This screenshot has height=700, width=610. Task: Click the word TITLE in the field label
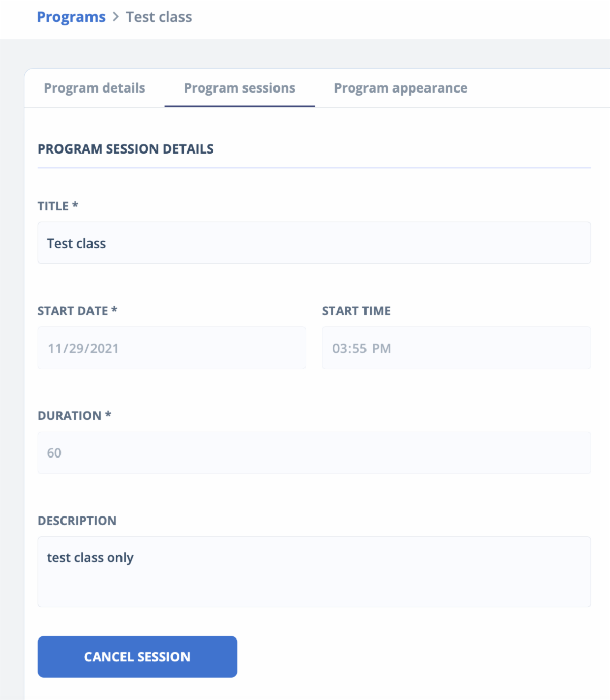[53, 206]
